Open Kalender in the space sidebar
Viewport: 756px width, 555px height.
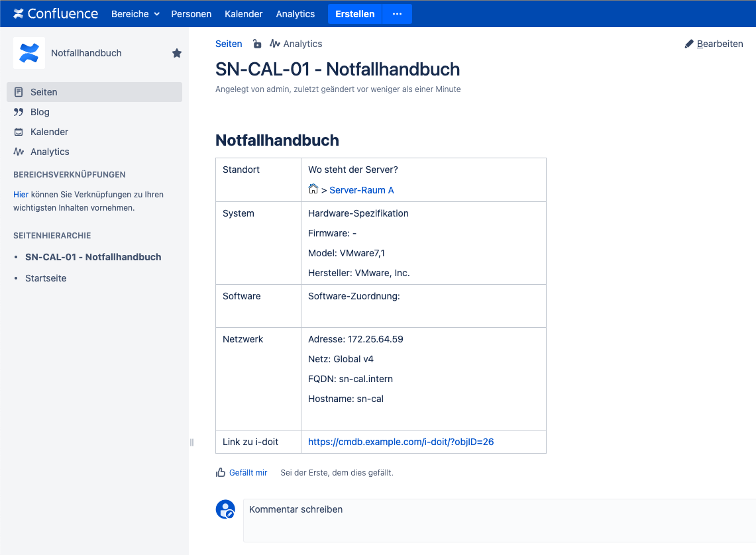(49, 132)
